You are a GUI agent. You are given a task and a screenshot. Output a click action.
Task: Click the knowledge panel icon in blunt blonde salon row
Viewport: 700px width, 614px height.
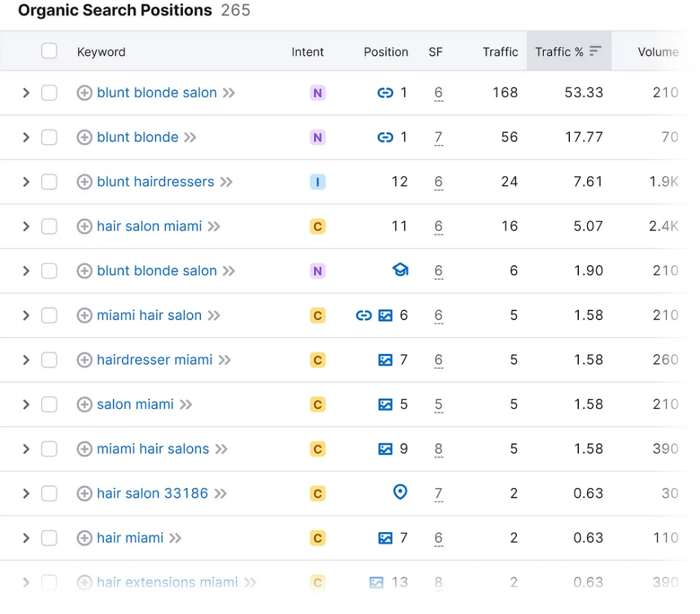click(x=401, y=270)
